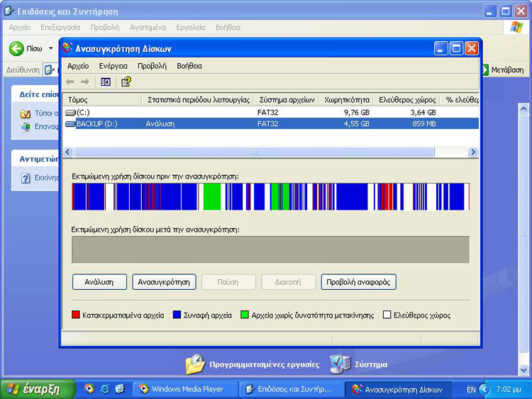Viewport: 532px width, 399px height.
Task: Select the (C:) drive icon
Action: pyautogui.click(x=70, y=112)
